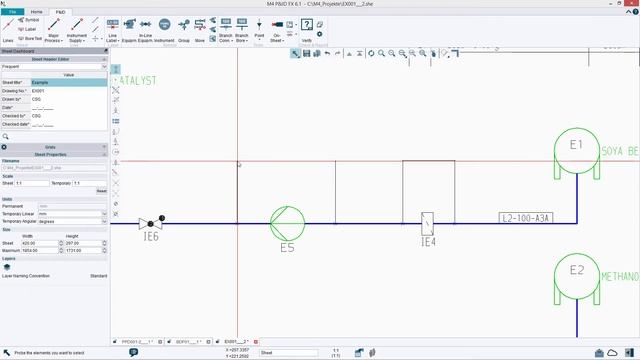Activate the select arrow tool in view toolbar
The image size is (640, 360).
(x=295, y=53)
